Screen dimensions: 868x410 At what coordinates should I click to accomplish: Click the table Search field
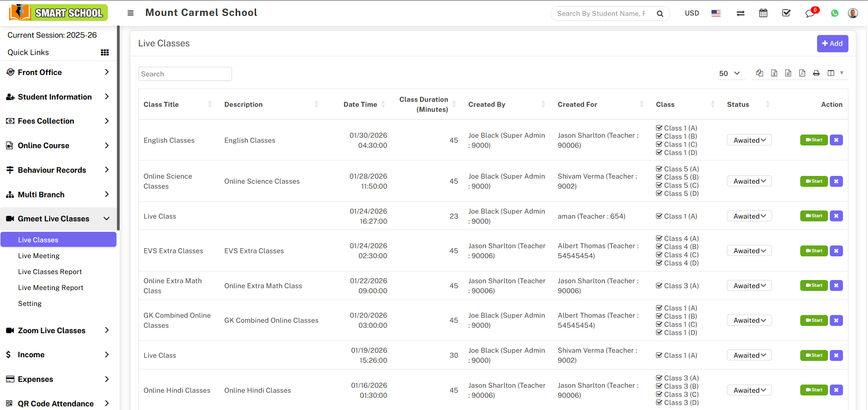pos(185,74)
